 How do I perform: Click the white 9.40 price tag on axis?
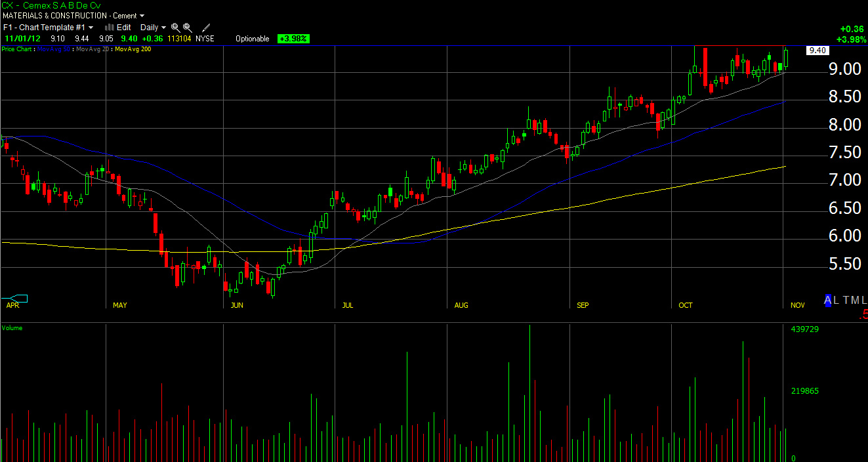click(817, 51)
